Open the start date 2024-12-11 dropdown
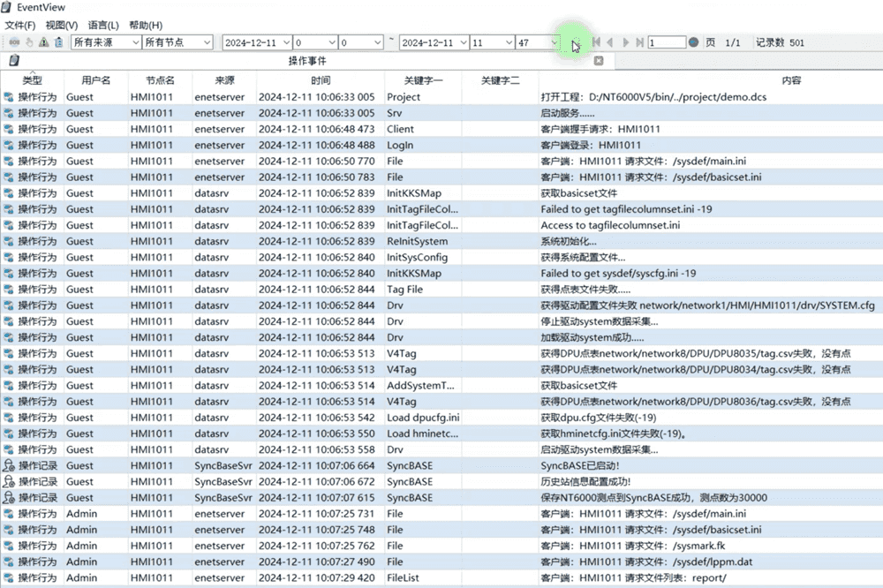Image resolution: width=883 pixels, height=588 pixels. (286, 42)
